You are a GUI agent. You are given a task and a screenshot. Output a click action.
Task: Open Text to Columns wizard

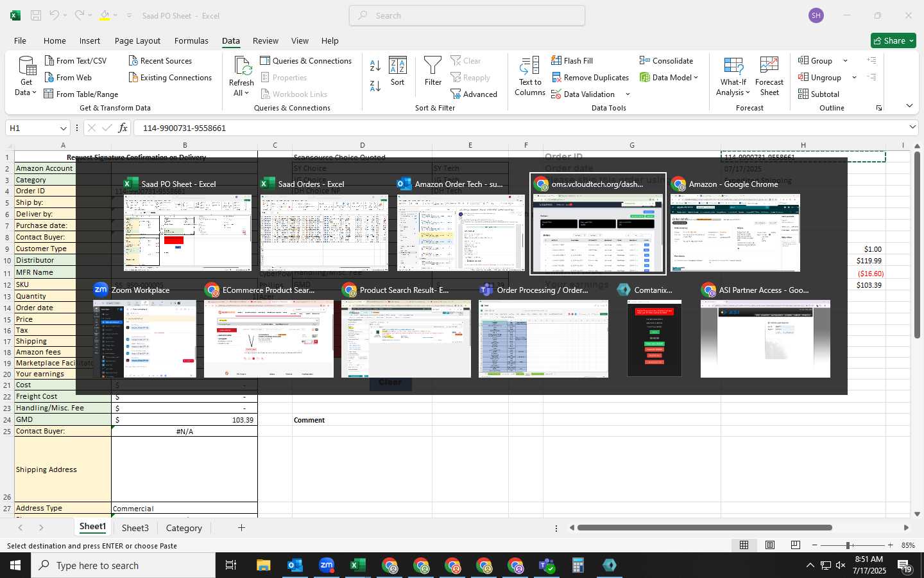pyautogui.click(x=530, y=76)
